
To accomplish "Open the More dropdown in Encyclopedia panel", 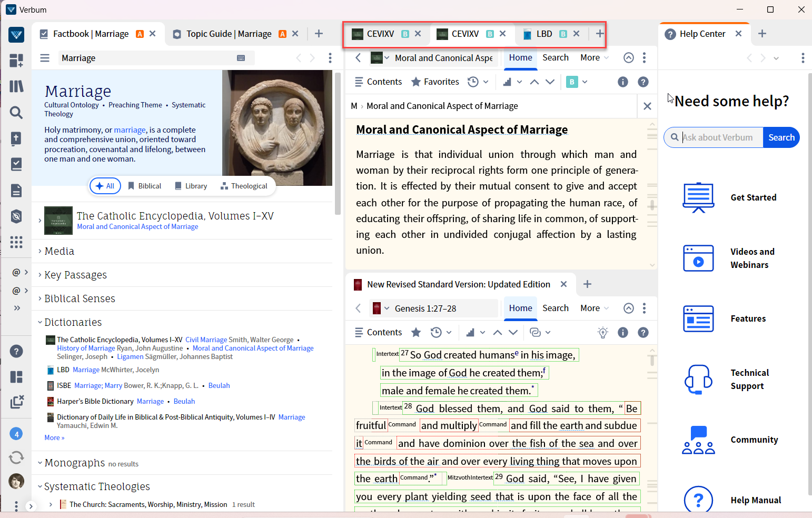I will click(x=595, y=58).
